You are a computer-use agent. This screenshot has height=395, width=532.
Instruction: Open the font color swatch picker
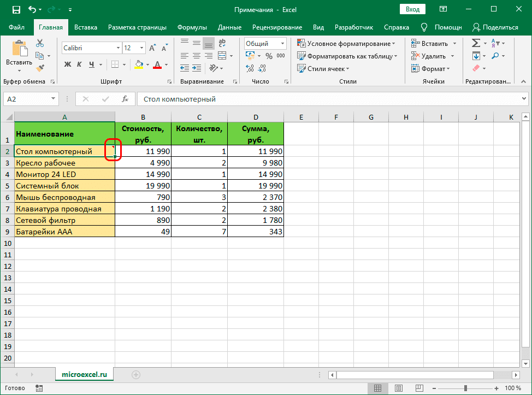click(158, 64)
